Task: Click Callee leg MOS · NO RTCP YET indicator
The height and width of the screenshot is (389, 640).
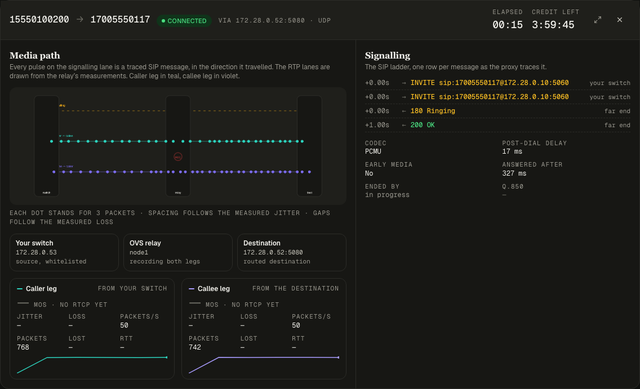Action: [234, 305]
